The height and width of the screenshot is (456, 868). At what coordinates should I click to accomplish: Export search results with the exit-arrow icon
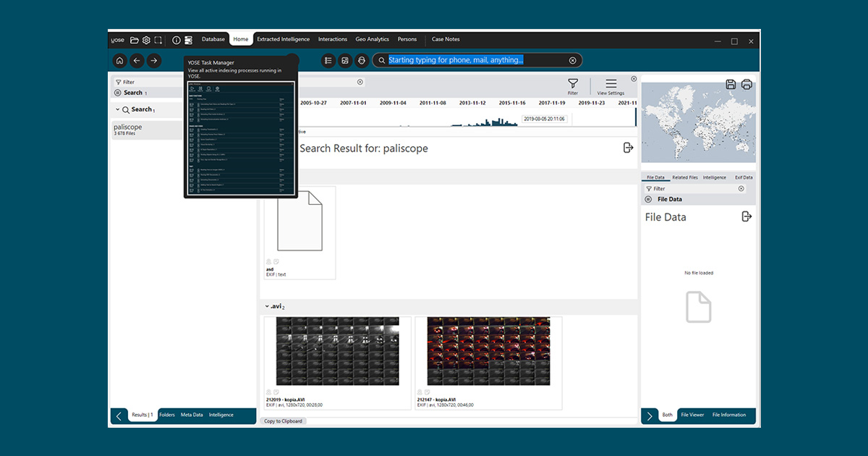point(628,148)
